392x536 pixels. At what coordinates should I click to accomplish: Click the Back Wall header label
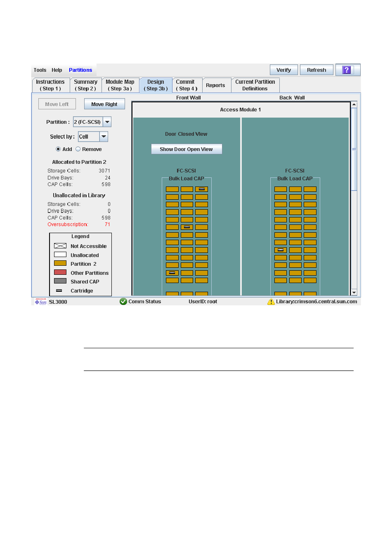292,98
